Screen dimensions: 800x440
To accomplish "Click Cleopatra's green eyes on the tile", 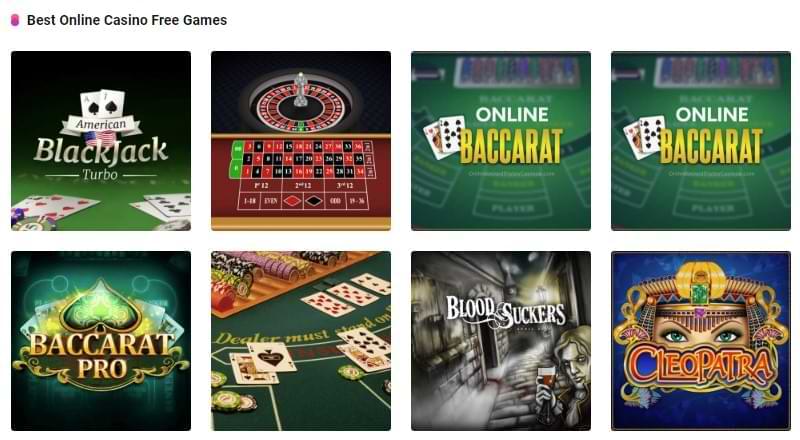I will coord(701,335).
